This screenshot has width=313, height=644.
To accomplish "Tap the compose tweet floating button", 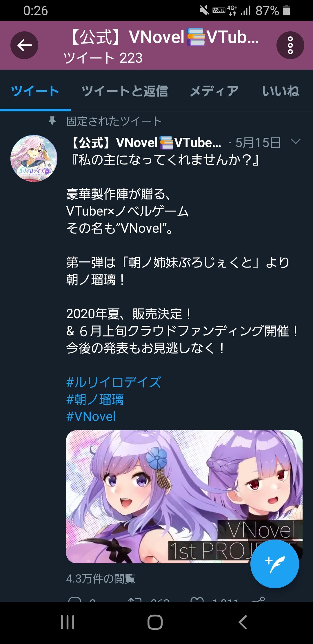I will [x=274, y=564].
